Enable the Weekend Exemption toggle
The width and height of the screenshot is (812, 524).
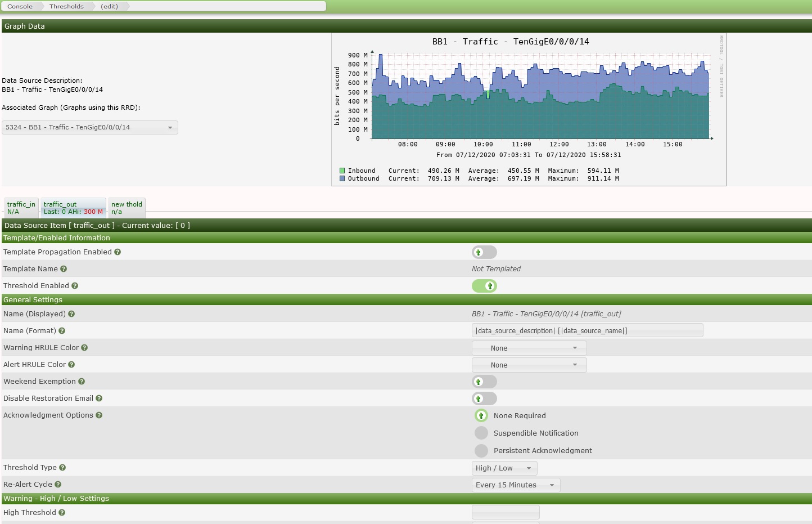pyautogui.click(x=484, y=382)
